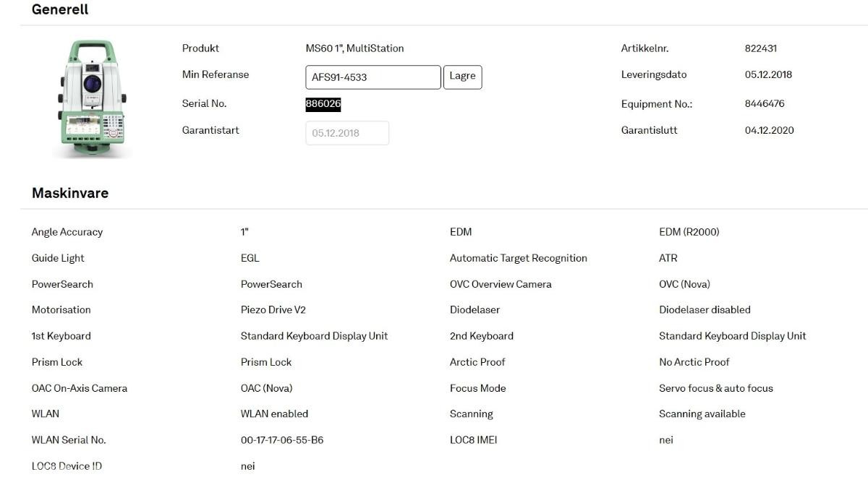Click the EDM (R2000) value
Image resolution: width=868 pixels, height=498 pixels.
click(689, 232)
